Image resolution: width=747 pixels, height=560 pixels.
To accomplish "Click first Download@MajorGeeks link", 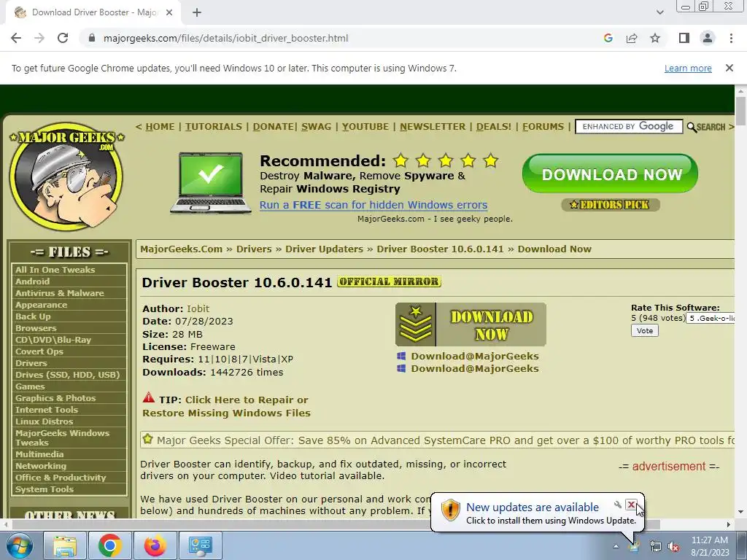I will (474, 356).
